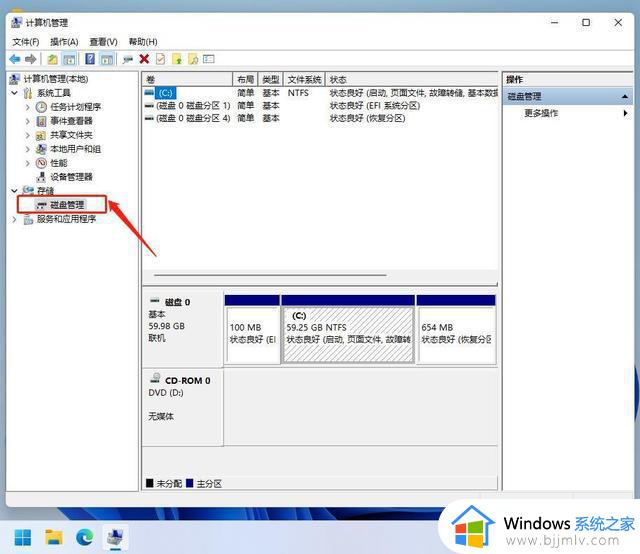The height and width of the screenshot is (554, 640).
Task: Click the blue Back arrow in toolbar
Action: (x=15, y=59)
